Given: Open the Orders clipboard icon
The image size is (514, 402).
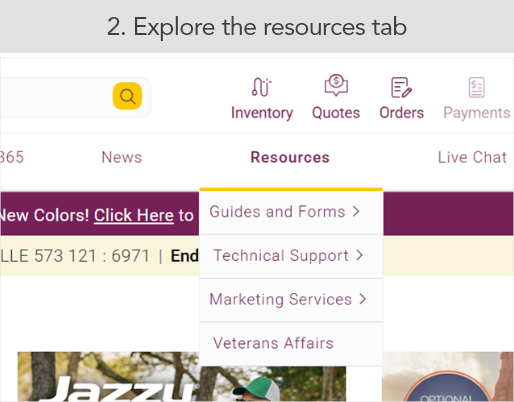Looking at the screenshot, I should tap(401, 87).
